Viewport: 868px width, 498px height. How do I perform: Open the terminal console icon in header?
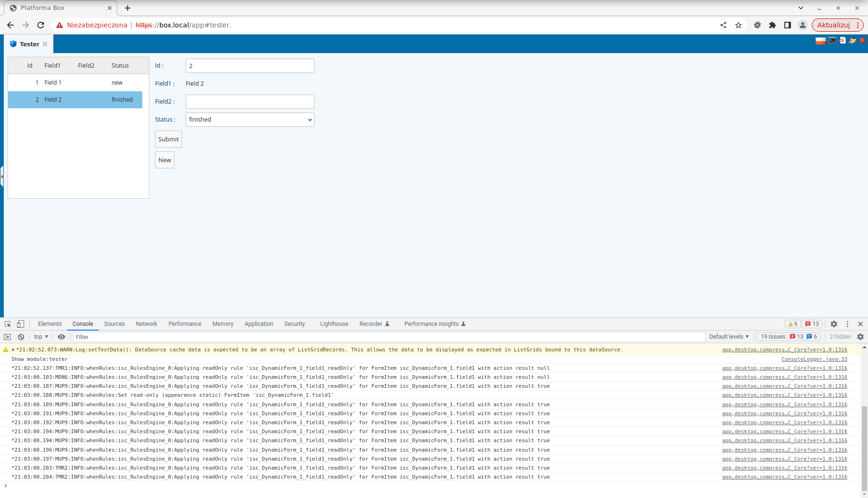[832, 41]
